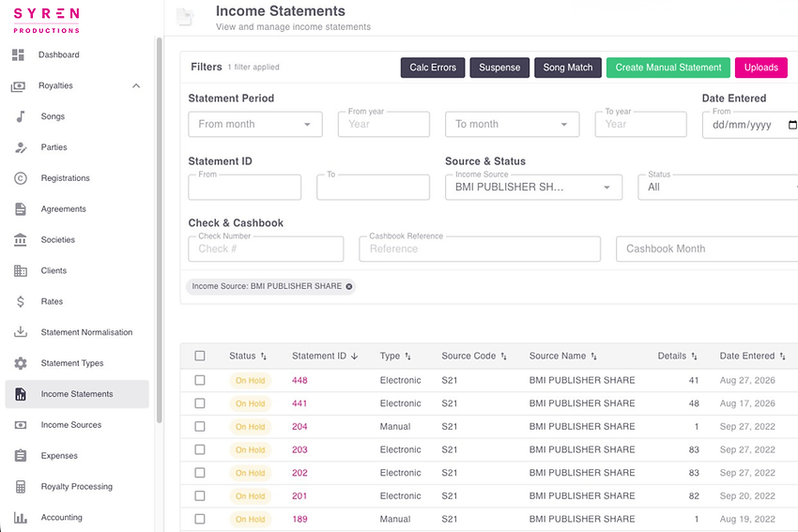Image resolution: width=798 pixels, height=532 pixels.
Task: Toggle the select-all checkbox in table header
Action: coord(200,356)
